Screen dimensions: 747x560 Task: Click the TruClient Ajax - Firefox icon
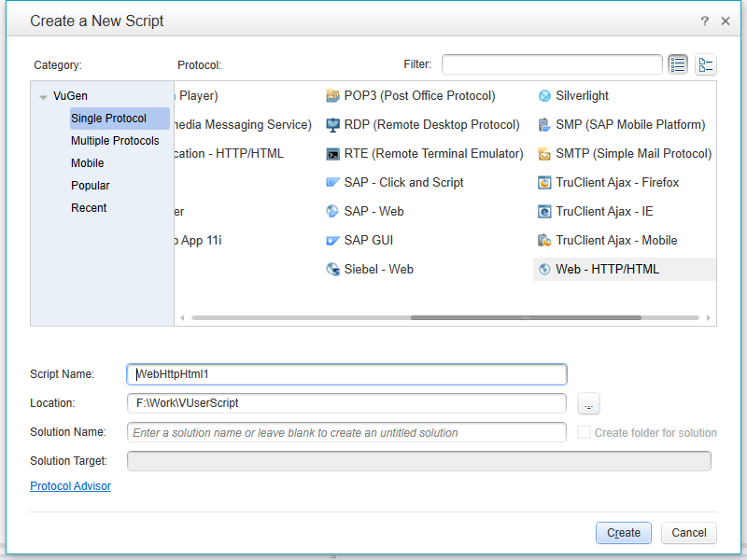[x=544, y=182]
